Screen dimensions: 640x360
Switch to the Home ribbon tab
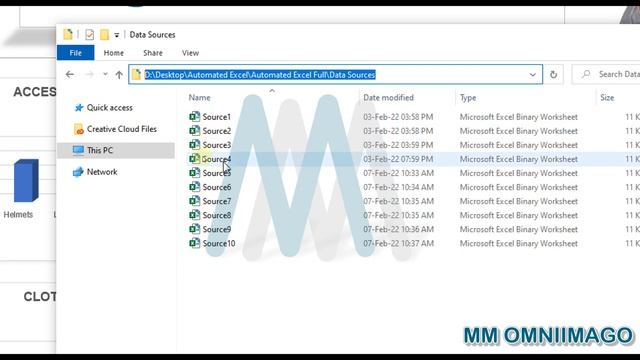(x=113, y=53)
